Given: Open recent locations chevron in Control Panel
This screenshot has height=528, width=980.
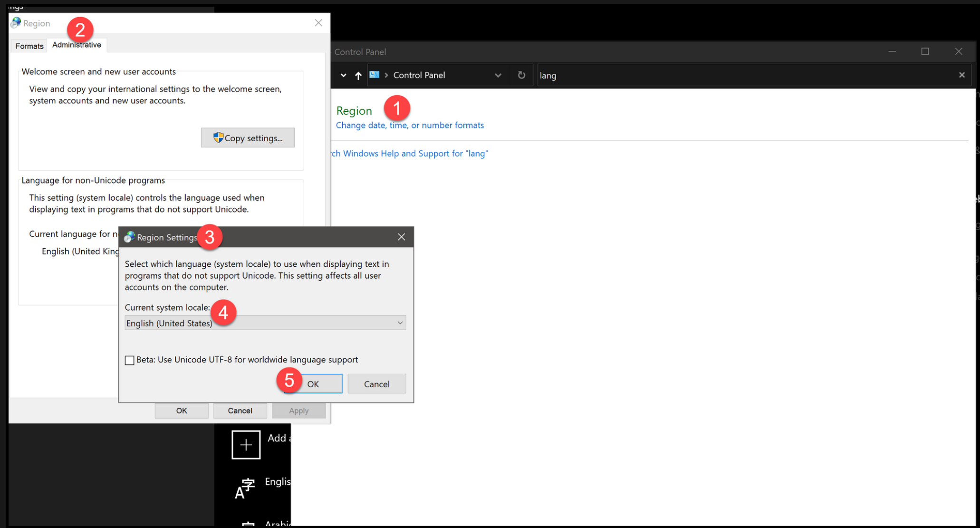Looking at the screenshot, I should point(343,75).
